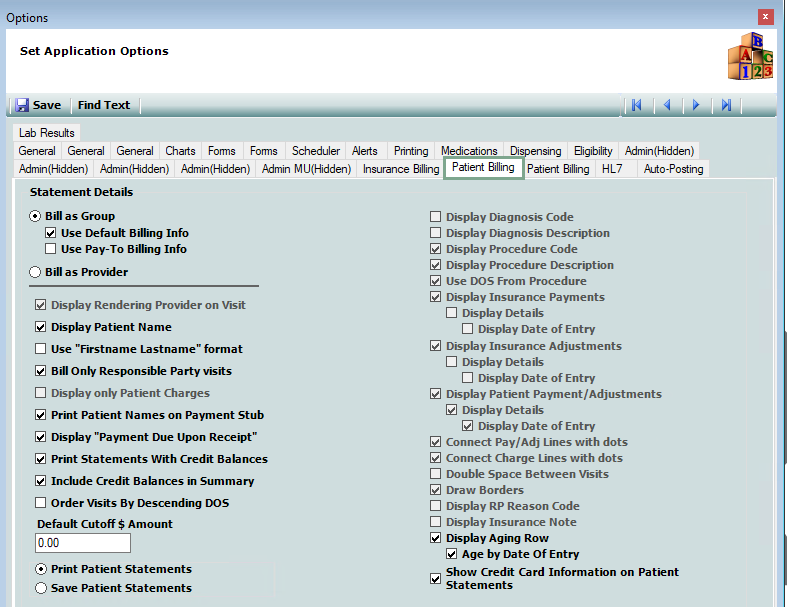Select Bill as Provider radio button
Screen dimensions: 787x607
[36, 272]
